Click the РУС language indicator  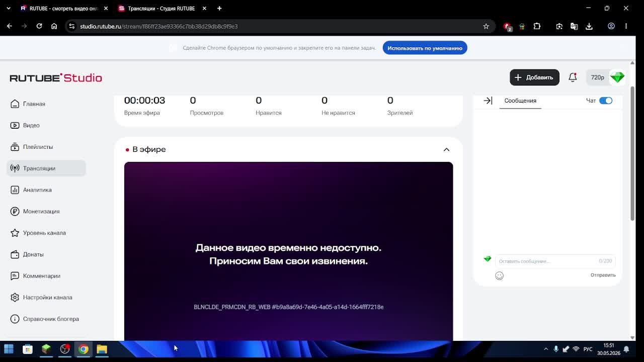click(588, 349)
